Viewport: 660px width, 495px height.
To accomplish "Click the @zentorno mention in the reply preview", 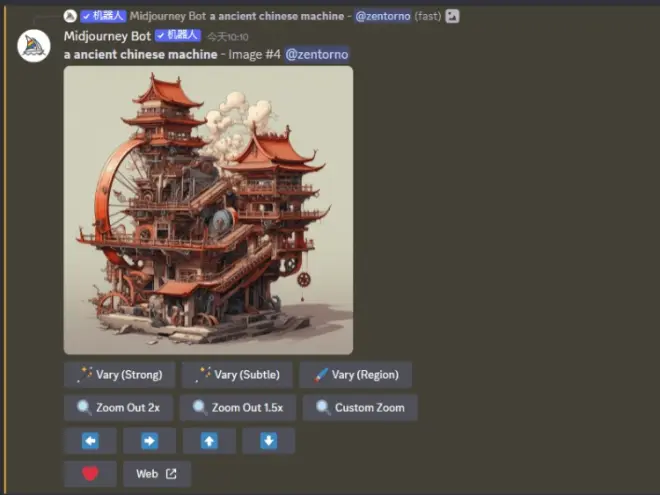I will (x=383, y=16).
